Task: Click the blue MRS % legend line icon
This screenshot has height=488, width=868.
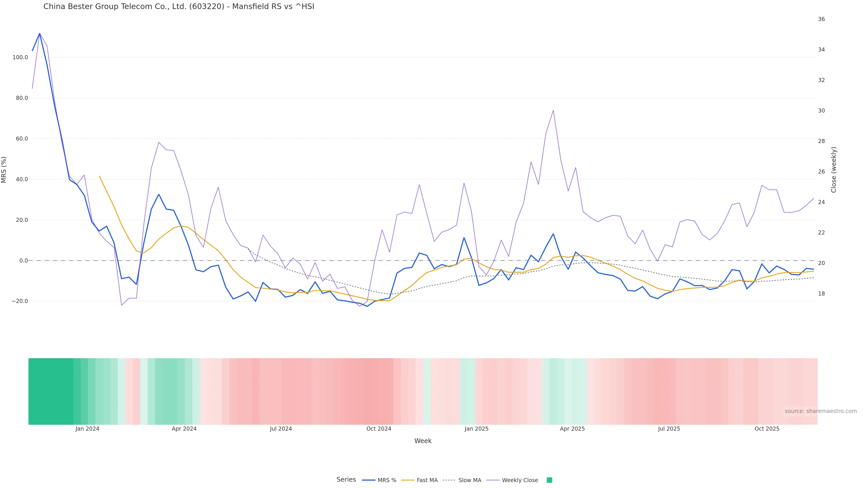Action: pos(368,480)
